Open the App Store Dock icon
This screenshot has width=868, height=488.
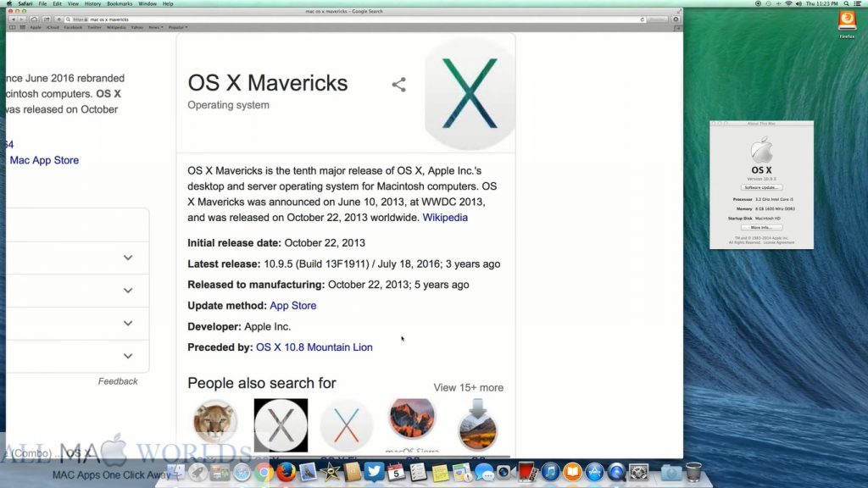pos(594,472)
